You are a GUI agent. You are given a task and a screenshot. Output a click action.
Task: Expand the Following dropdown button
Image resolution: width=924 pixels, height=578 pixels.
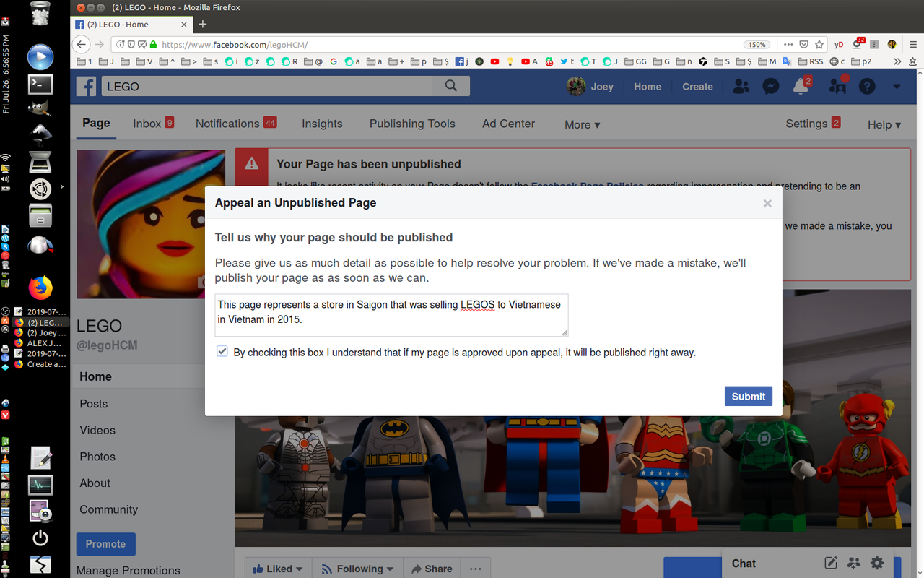(x=357, y=569)
